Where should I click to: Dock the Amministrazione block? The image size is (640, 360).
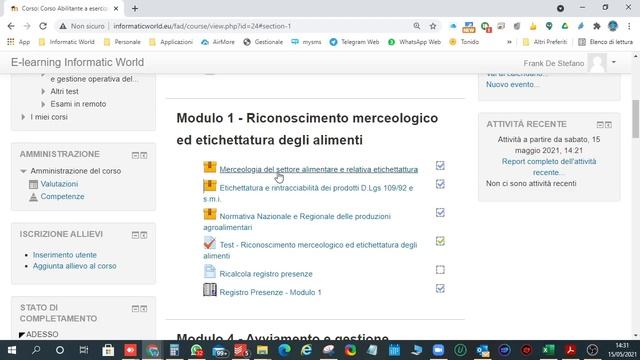144,155
